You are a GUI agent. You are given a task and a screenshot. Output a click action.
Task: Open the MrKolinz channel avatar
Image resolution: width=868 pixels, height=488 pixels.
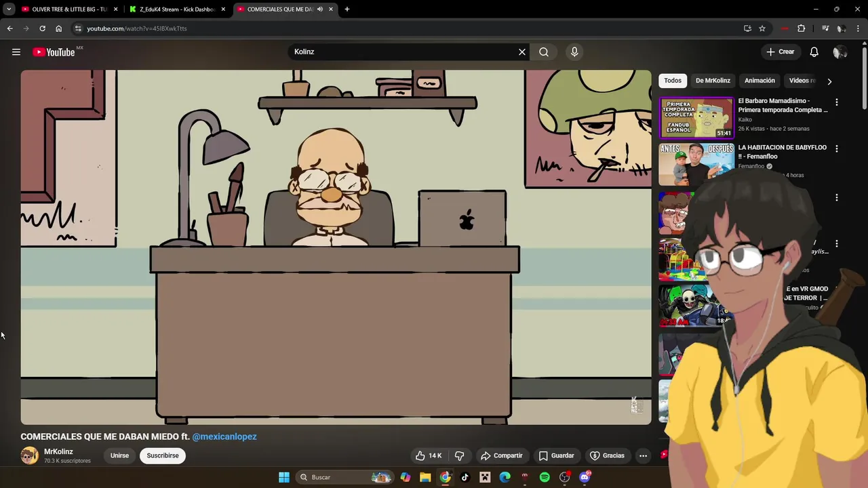(x=29, y=455)
